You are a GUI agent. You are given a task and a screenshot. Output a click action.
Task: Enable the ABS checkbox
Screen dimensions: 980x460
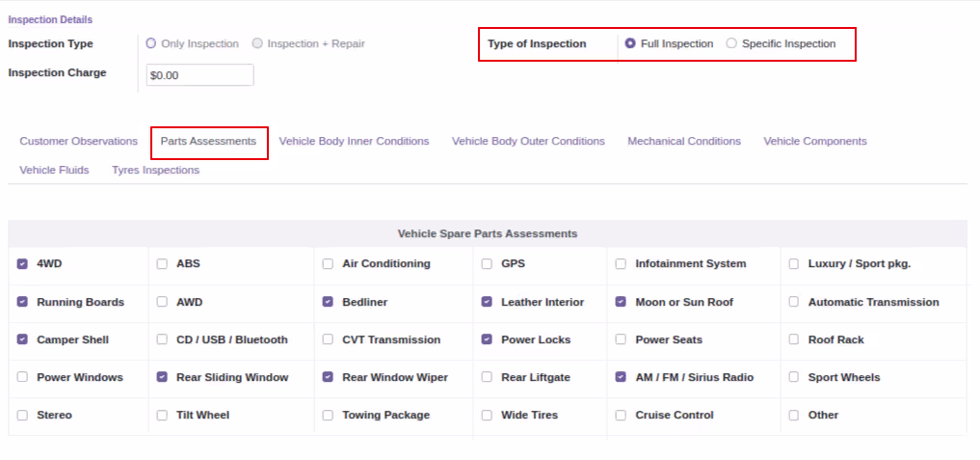click(162, 264)
